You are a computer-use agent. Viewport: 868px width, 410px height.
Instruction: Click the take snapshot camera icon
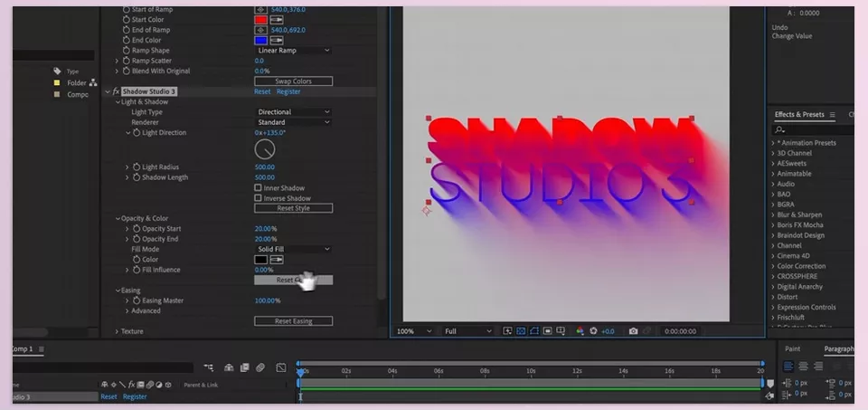[633, 331]
